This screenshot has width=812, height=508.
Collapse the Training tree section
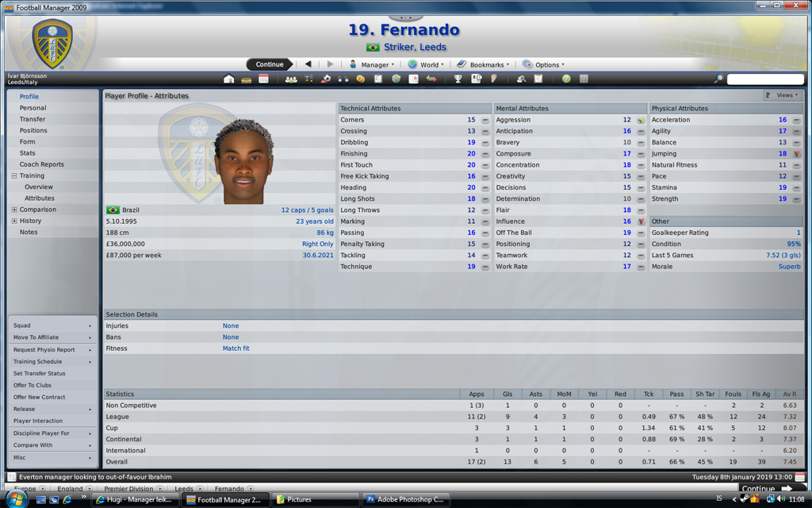coord(14,175)
